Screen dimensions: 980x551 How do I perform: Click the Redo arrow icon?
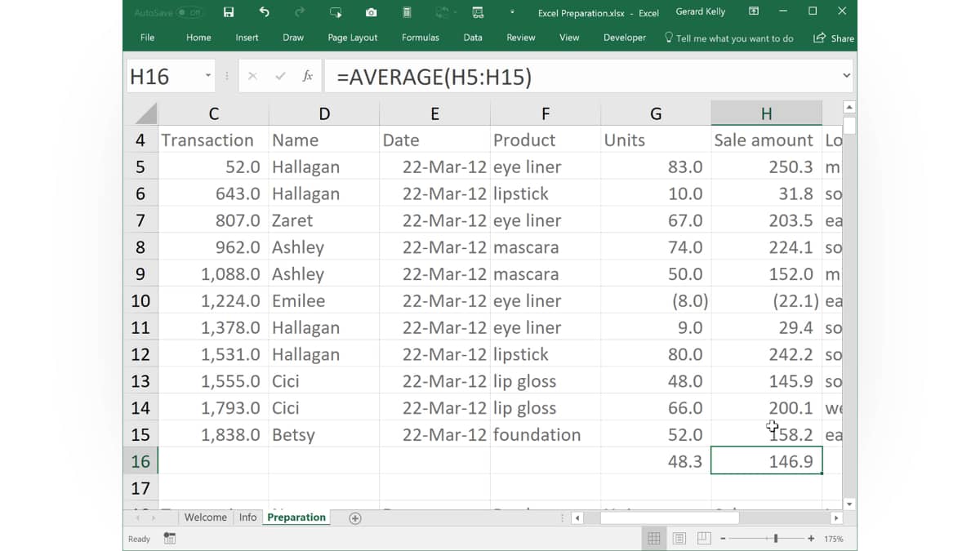[299, 12]
